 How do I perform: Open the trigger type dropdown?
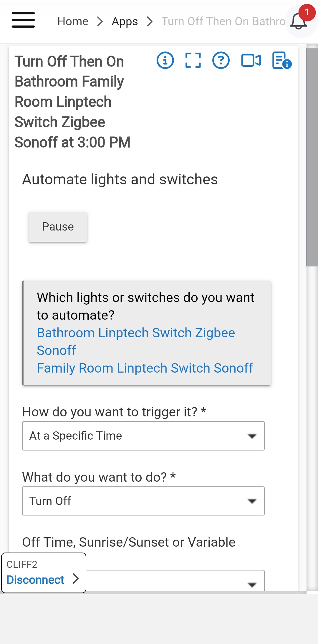point(143,436)
